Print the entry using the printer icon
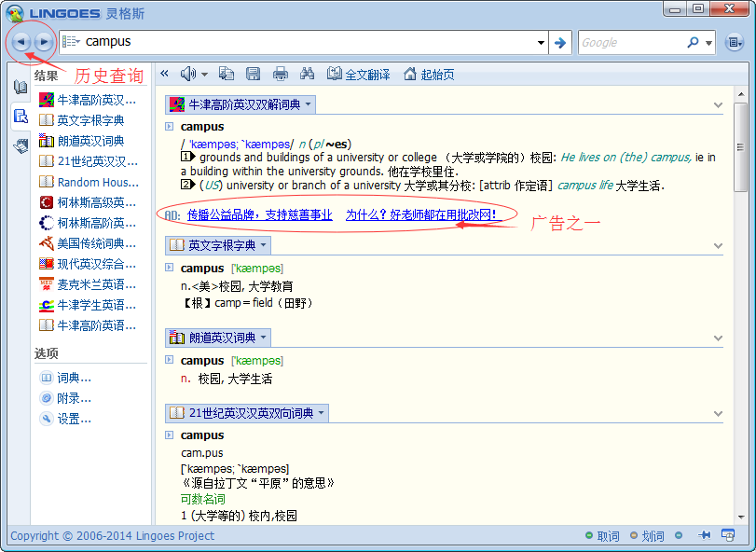The height and width of the screenshot is (552, 756). point(281,74)
